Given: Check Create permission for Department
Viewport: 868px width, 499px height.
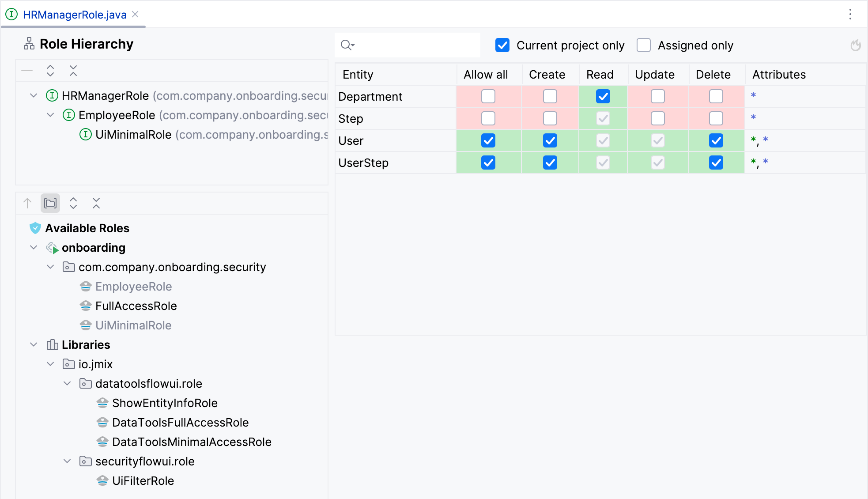Looking at the screenshot, I should point(550,96).
